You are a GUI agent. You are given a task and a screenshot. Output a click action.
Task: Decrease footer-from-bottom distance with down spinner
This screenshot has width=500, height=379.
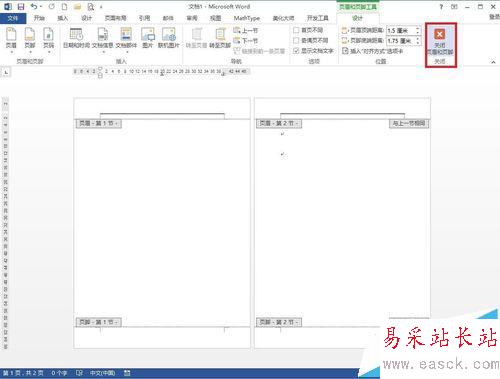417,43
